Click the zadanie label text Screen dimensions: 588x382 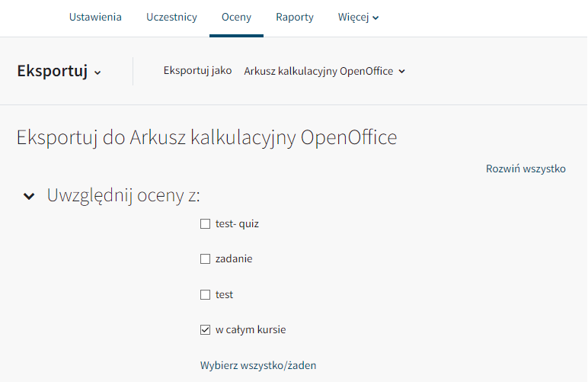(x=234, y=258)
